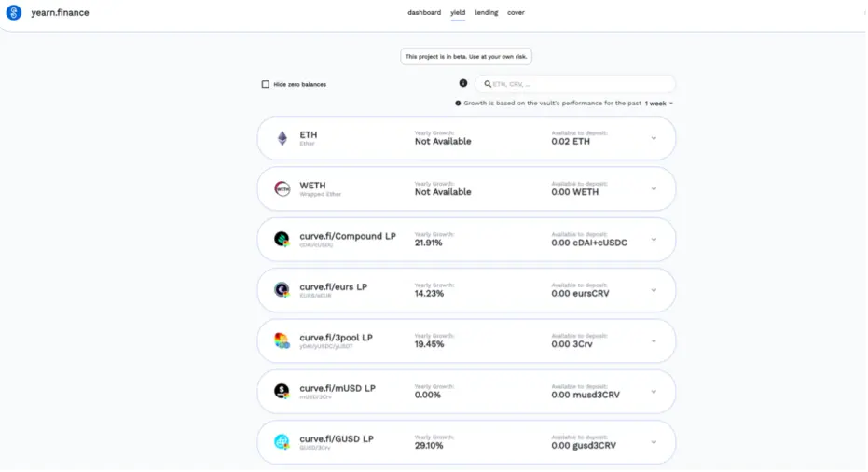Click the Hide zero balances label
Screen dimensions: 868x472
(300, 84)
